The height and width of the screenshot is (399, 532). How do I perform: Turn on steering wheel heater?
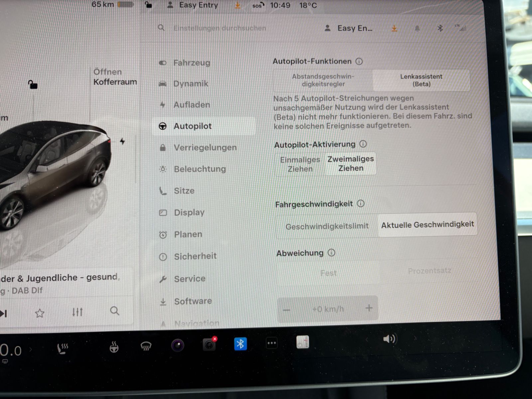pos(114,347)
